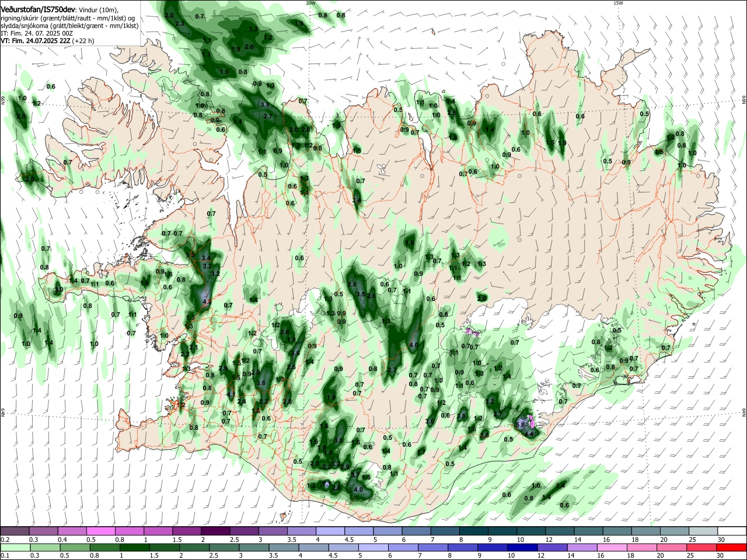Click the 'VT: Fim. 24.07.2025 22Z (+22 h)' line
The image size is (747, 560).
pyautogui.click(x=47, y=41)
